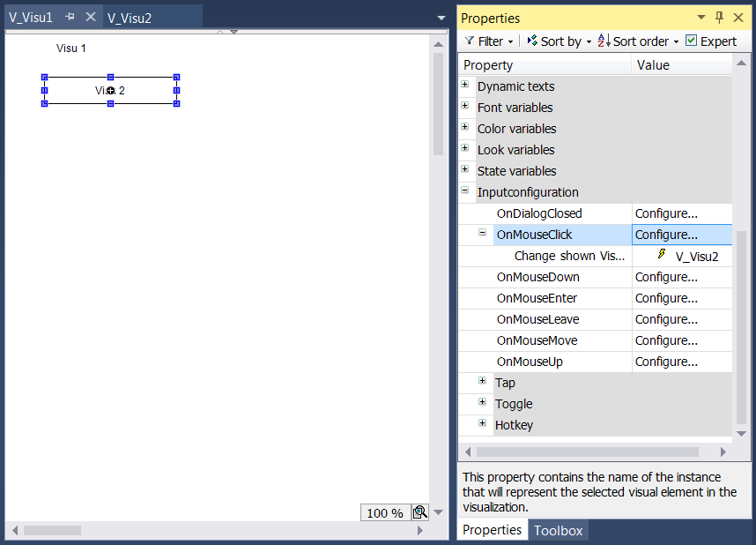
Task: Collapse the Inputconfiguration section
Action: click(x=464, y=190)
